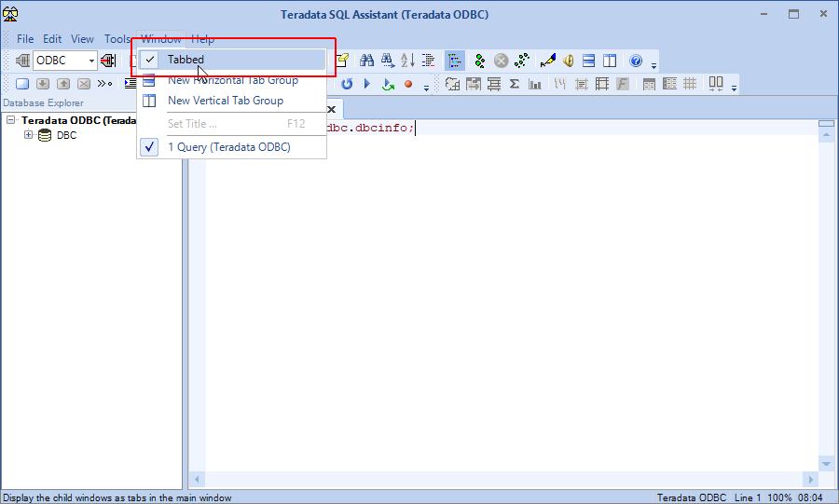Click the red Disconnect plug icon
The height and width of the screenshot is (504, 839).
point(108,61)
